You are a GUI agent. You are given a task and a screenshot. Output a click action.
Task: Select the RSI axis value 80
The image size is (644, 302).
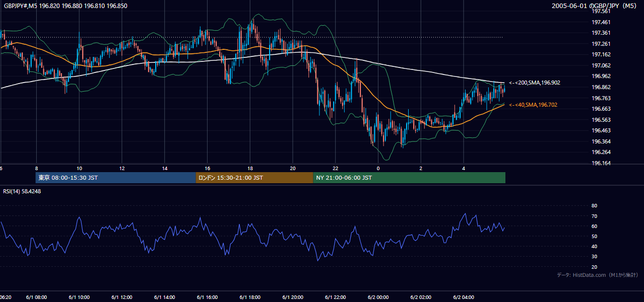(x=594, y=206)
